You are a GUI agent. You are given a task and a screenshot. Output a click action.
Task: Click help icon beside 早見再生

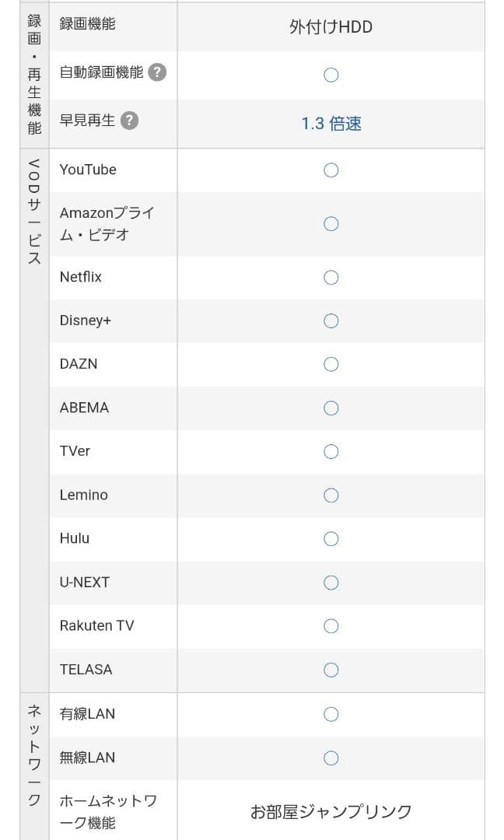129,121
